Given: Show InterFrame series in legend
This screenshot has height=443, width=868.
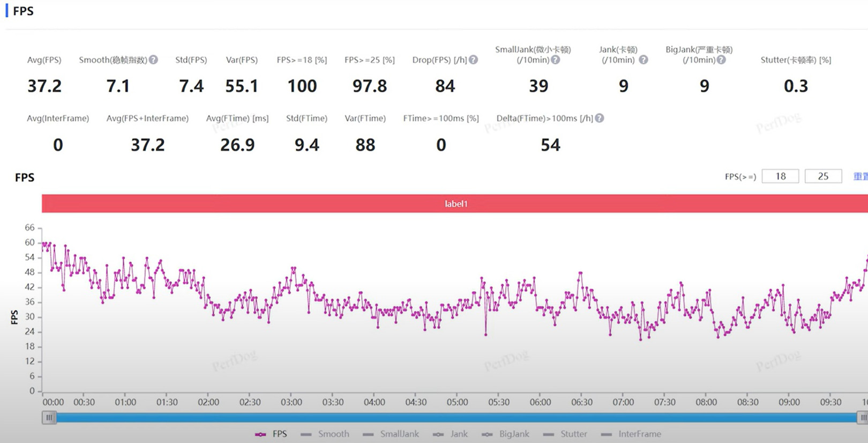Looking at the screenshot, I should 631,434.
